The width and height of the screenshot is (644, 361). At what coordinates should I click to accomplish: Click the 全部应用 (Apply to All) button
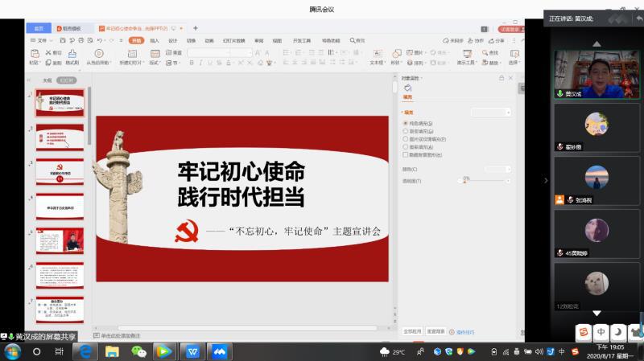412,331
